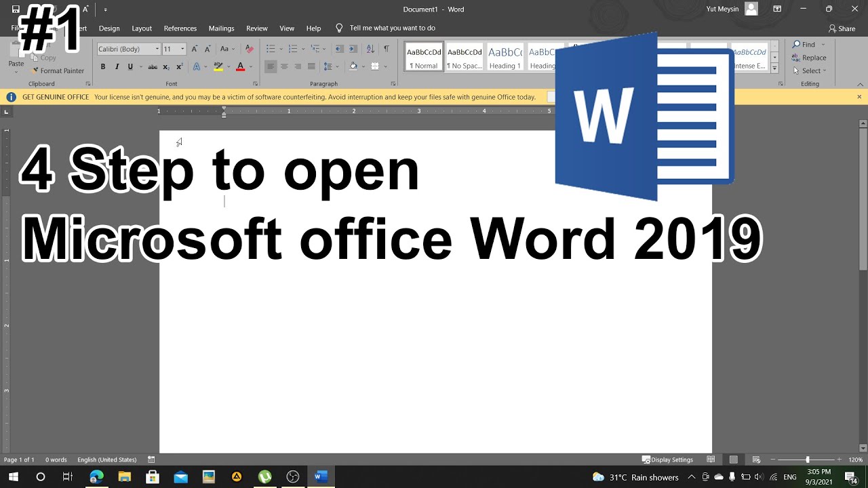Sort paragraphs with the A-Z icon
This screenshot has height=488, width=868.
click(x=370, y=49)
